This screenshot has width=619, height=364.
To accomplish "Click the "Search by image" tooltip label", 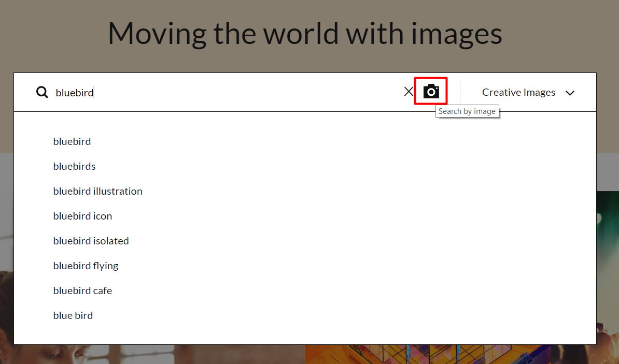I will pos(467,111).
